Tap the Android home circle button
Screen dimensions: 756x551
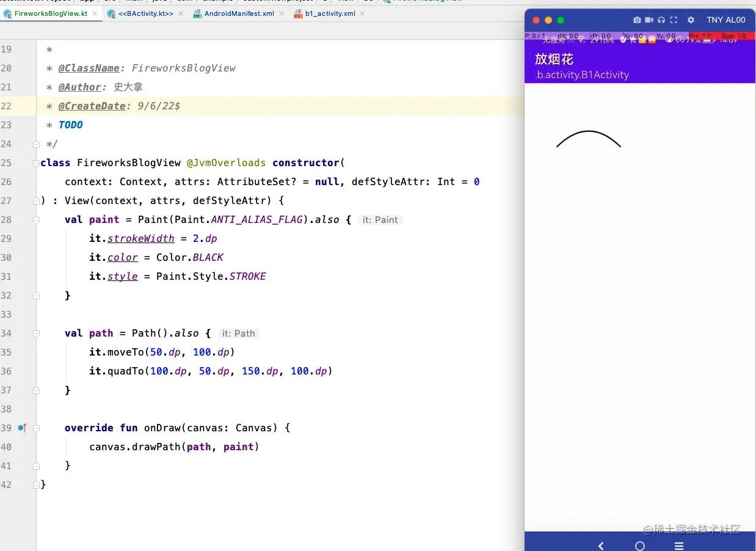(639, 546)
